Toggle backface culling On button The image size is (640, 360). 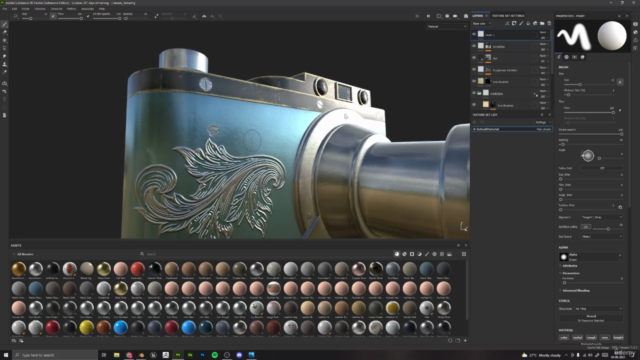[586, 227]
